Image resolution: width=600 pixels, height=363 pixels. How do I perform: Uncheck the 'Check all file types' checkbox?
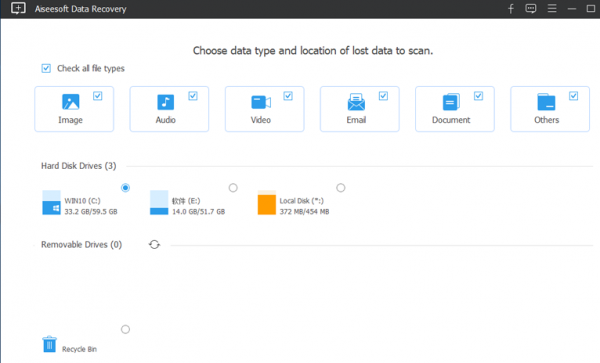coord(46,68)
